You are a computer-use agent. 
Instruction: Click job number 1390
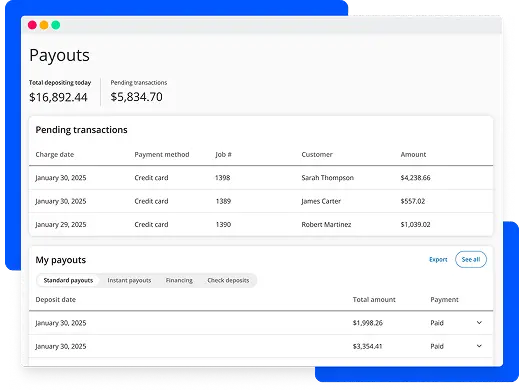pyautogui.click(x=223, y=225)
